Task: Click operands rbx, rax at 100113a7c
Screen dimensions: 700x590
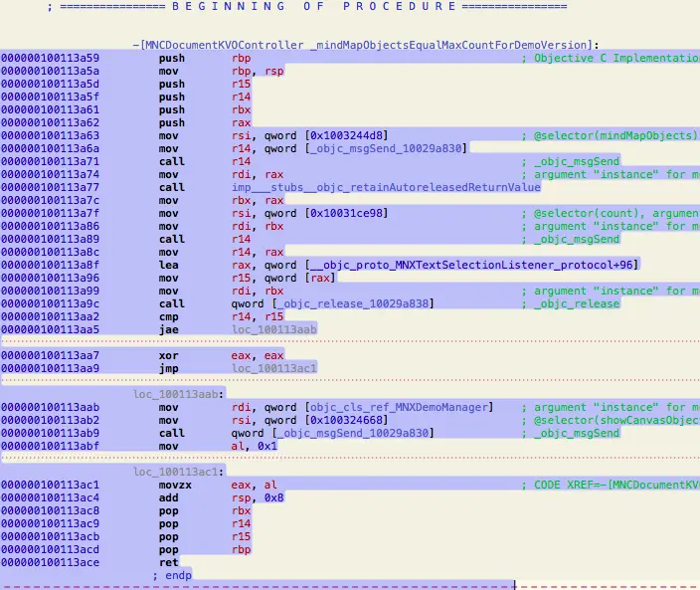Action: pyautogui.click(x=258, y=201)
